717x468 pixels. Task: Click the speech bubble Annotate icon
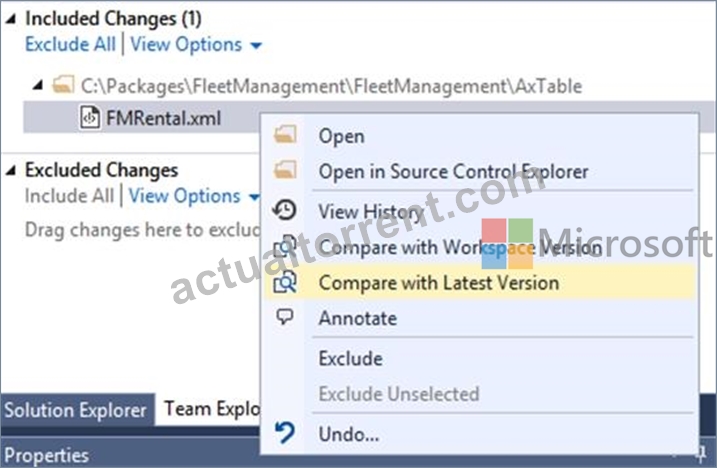(x=285, y=317)
